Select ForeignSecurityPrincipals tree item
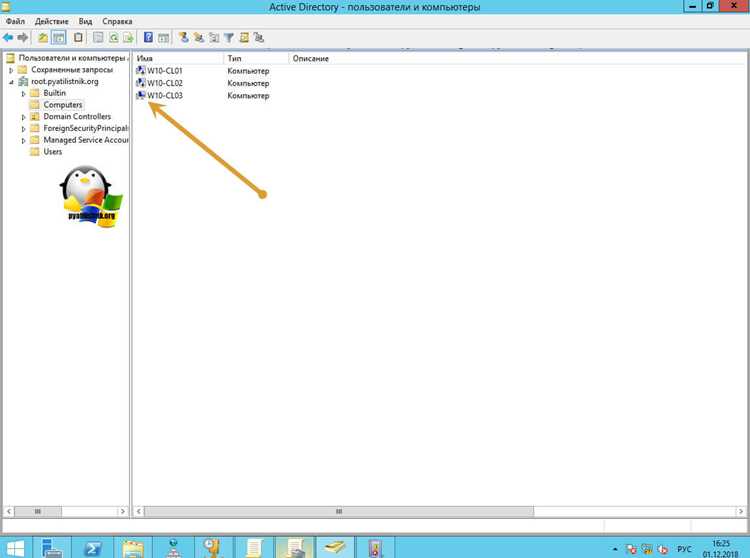 (86, 128)
